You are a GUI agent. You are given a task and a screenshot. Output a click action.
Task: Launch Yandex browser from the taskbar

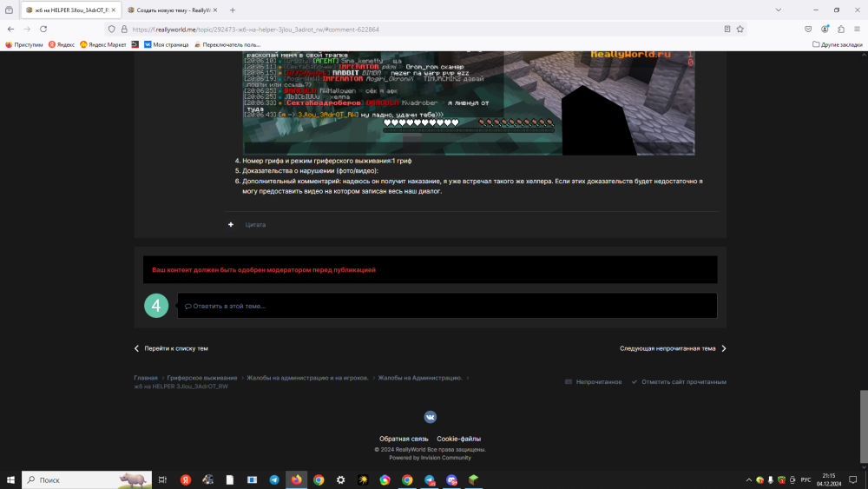tap(186, 480)
